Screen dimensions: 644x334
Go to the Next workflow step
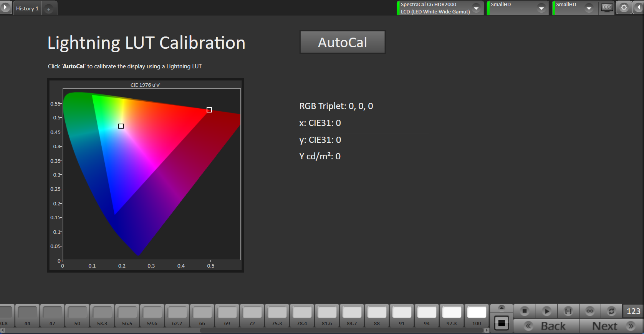click(x=611, y=326)
